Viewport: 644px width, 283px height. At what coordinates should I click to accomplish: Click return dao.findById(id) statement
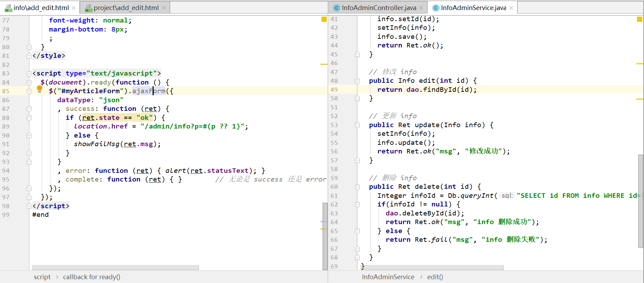(x=427, y=90)
